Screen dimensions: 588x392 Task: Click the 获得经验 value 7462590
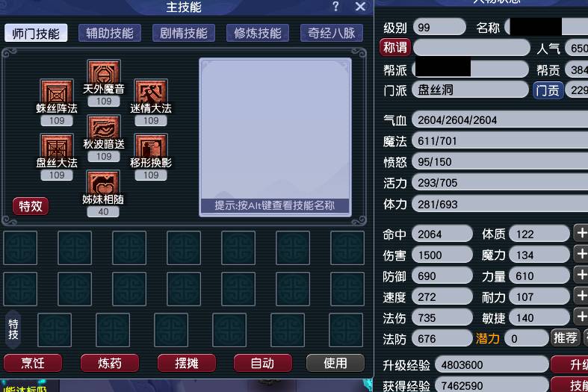(492, 385)
